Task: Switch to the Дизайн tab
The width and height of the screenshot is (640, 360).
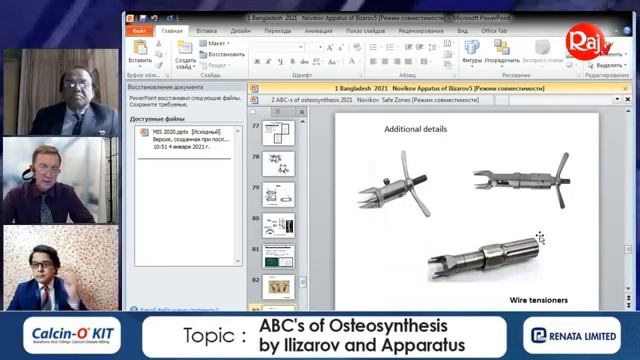Action: tap(240, 31)
